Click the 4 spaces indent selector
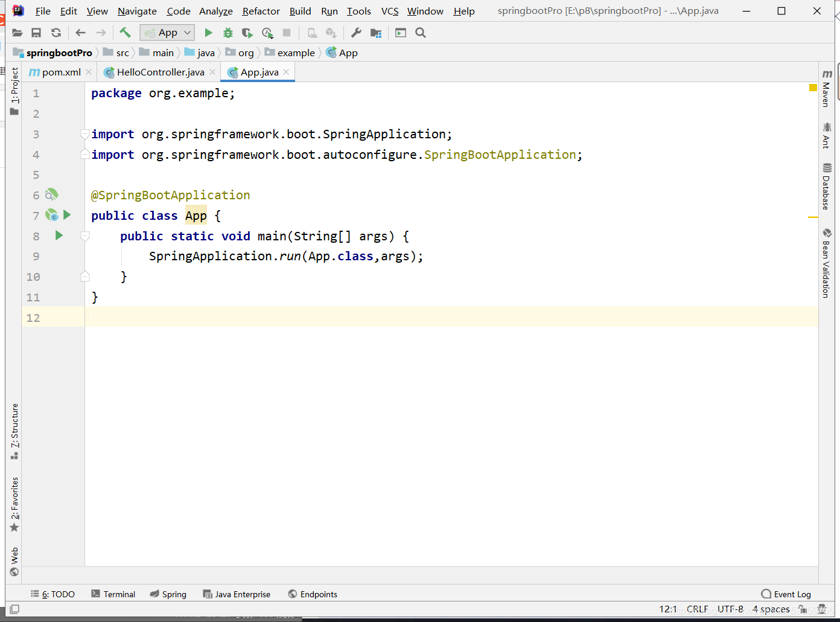The height and width of the screenshot is (622, 840). click(771, 609)
